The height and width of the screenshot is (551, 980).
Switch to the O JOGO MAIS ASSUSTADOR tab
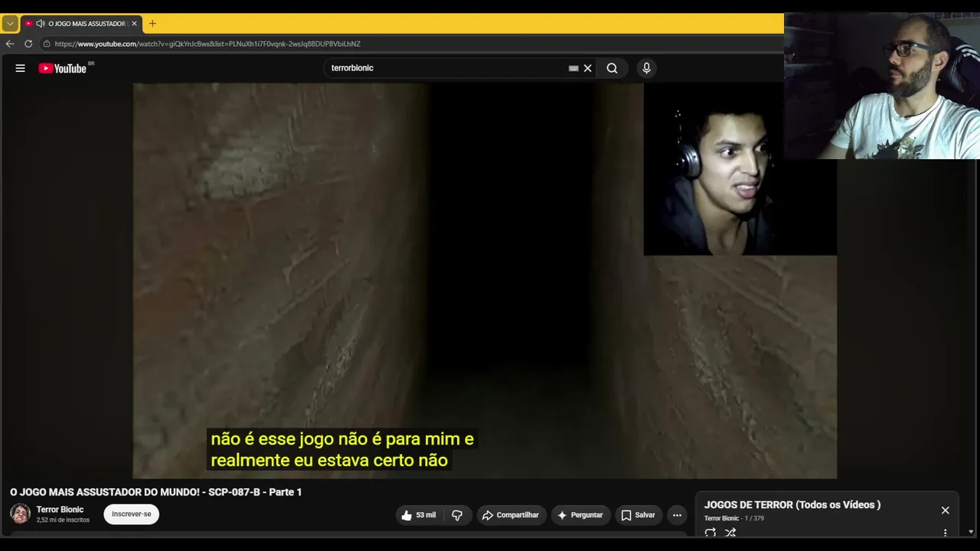pos(80,24)
